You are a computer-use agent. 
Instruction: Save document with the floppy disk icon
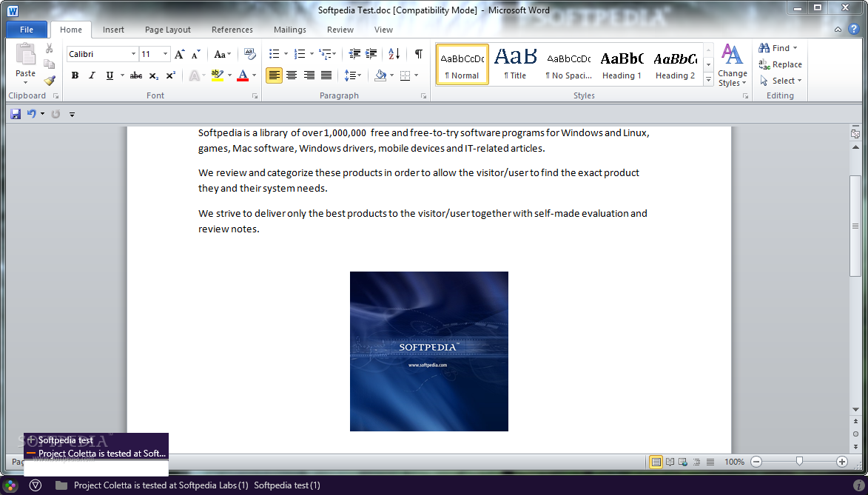coord(16,114)
